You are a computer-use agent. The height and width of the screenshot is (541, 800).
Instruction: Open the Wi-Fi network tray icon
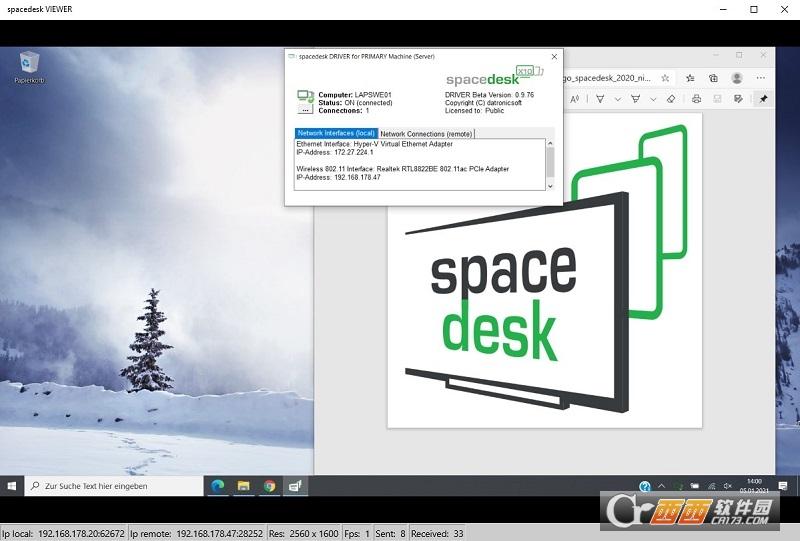[711, 486]
